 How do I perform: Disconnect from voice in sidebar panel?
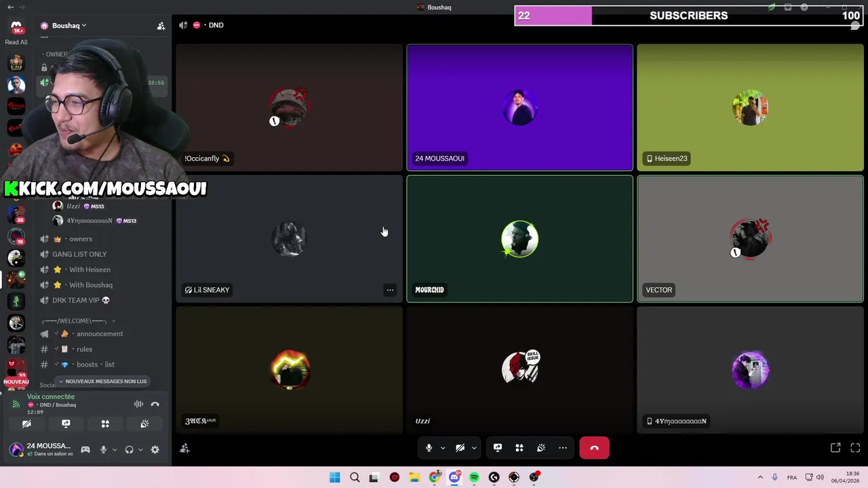pos(155,404)
